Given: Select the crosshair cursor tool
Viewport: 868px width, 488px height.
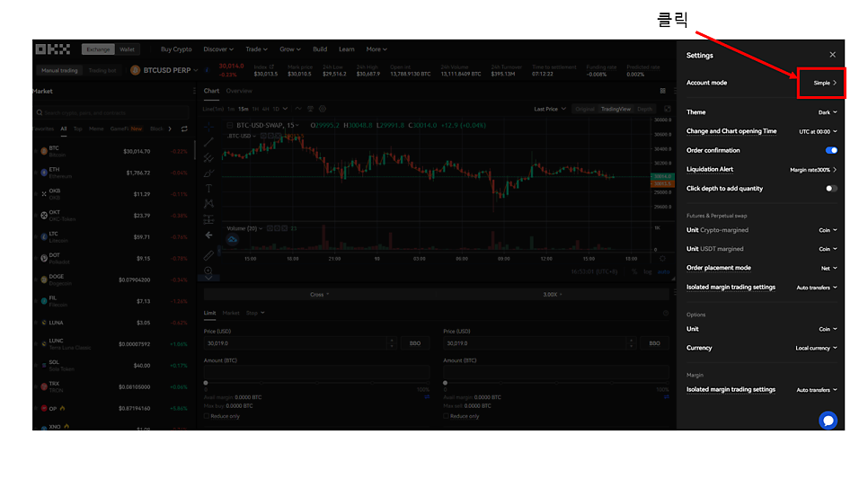Looking at the screenshot, I should click(208, 127).
